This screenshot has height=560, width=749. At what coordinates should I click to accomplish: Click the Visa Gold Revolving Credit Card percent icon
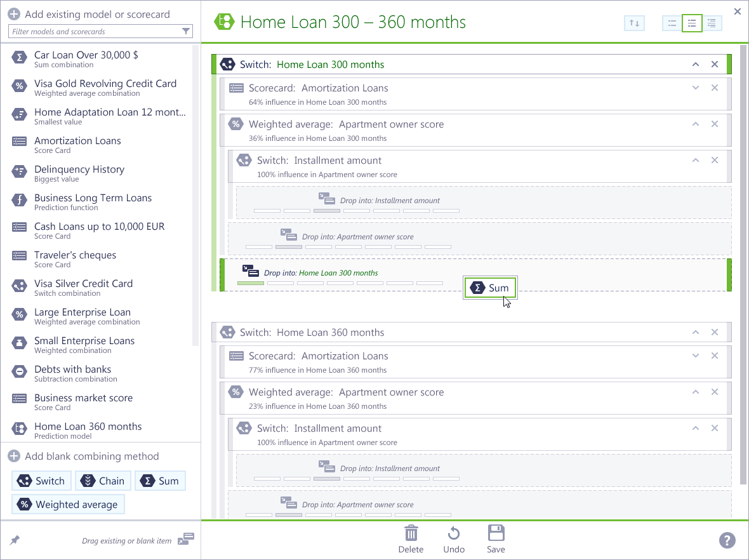[19, 86]
